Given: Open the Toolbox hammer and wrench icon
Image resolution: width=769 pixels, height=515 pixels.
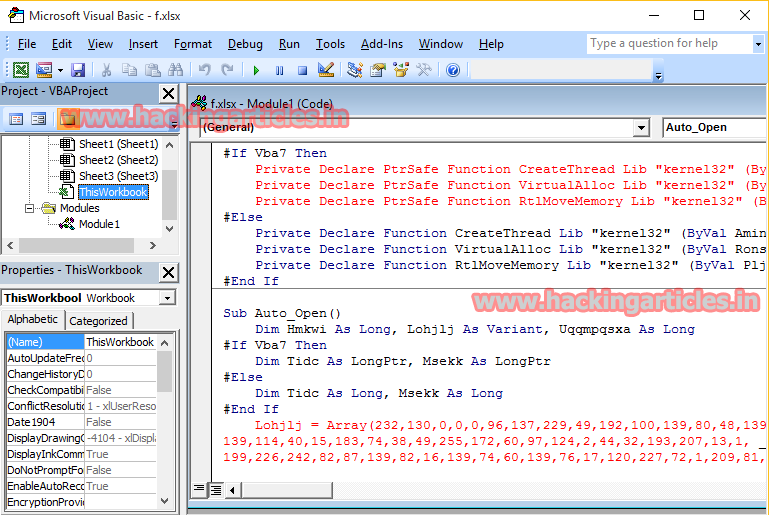Looking at the screenshot, I should tap(424, 70).
